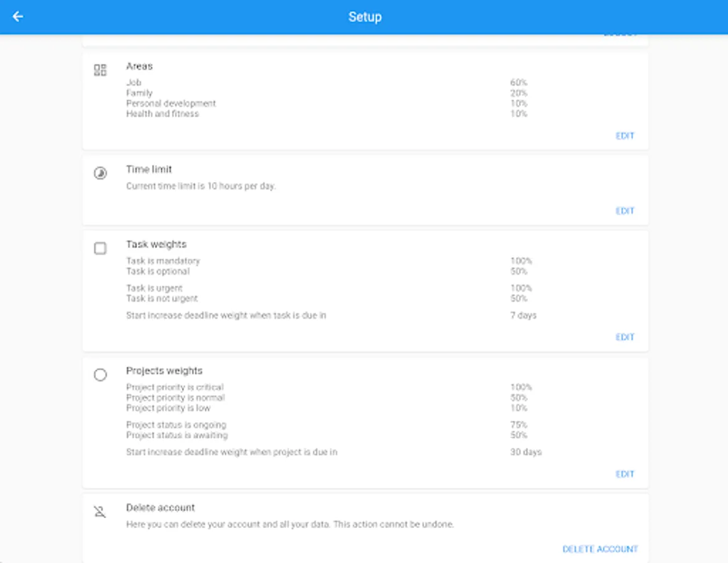
Task: Click the Setup page title
Action: 365,17
